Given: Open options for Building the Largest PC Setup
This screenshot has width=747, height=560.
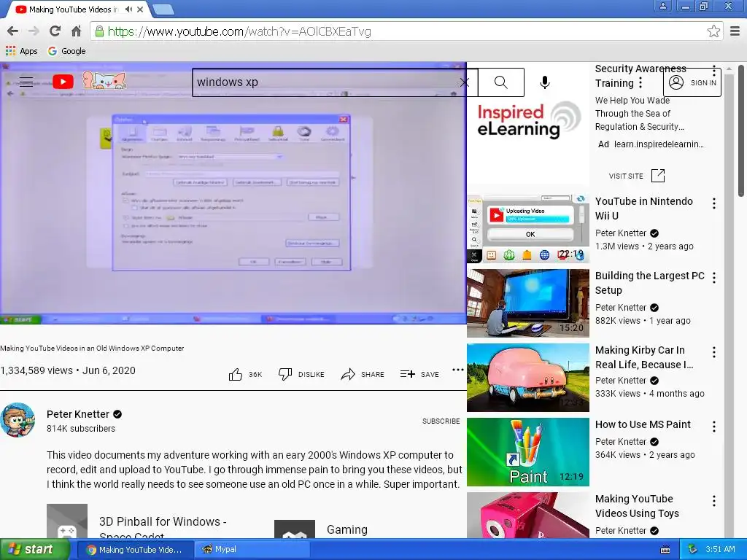Looking at the screenshot, I should [x=713, y=278].
